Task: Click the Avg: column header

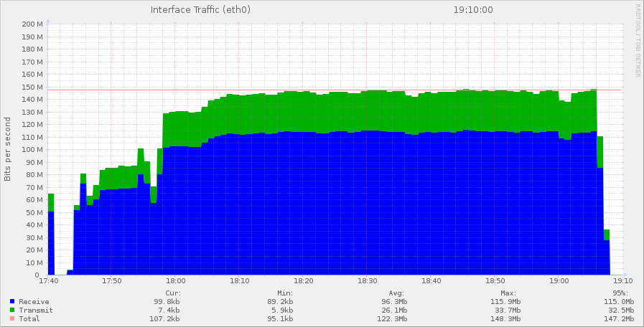Action: tap(398, 293)
